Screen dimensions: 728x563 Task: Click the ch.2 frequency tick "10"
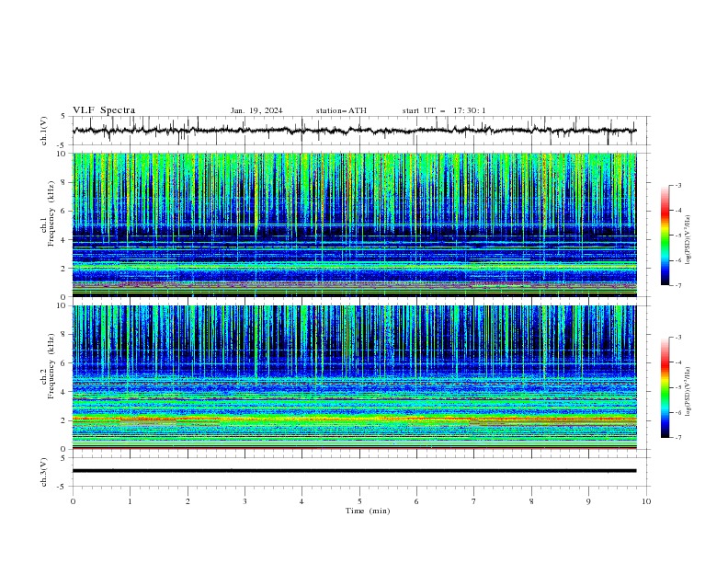click(63, 305)
